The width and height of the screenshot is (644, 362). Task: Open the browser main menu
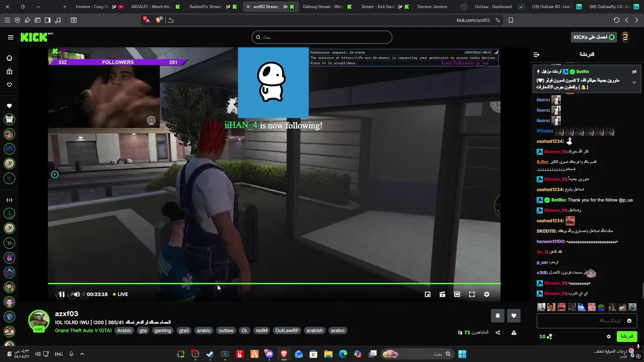click(x=7, y=20)
